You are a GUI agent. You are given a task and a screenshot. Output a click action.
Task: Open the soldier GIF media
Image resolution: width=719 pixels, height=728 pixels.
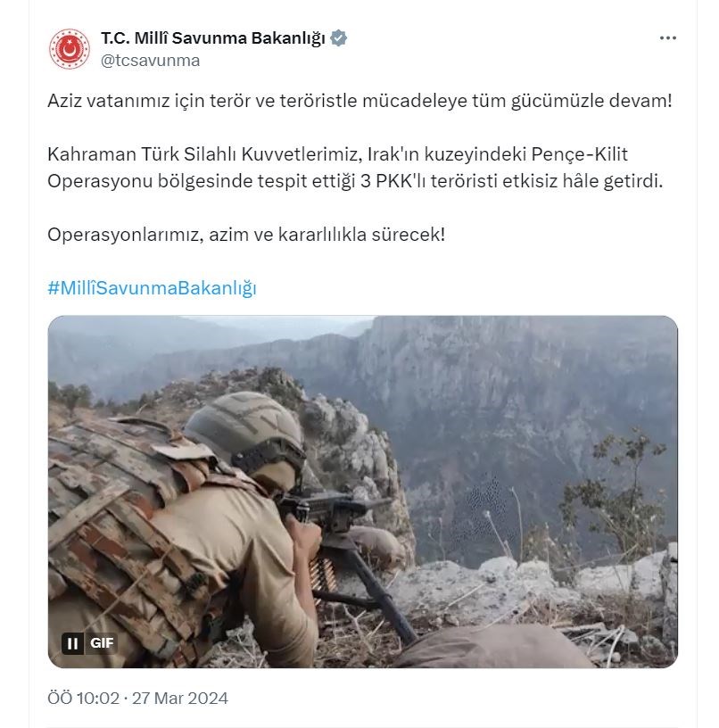click(362, 492)
